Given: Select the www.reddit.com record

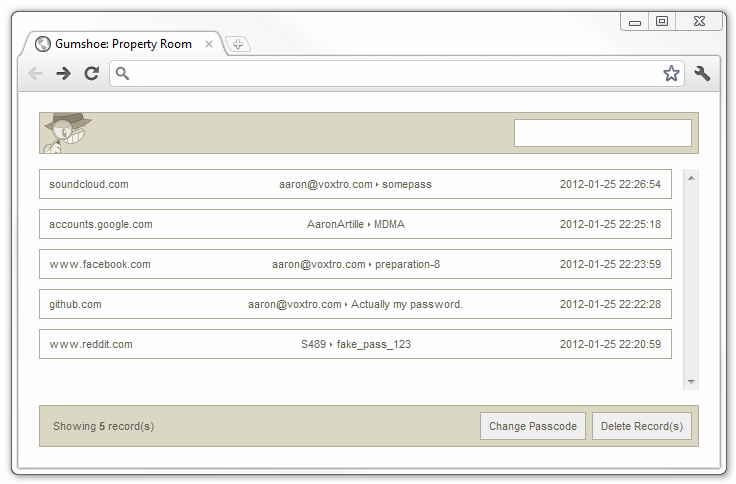Looking at the screenshot, I should (355, 344).
